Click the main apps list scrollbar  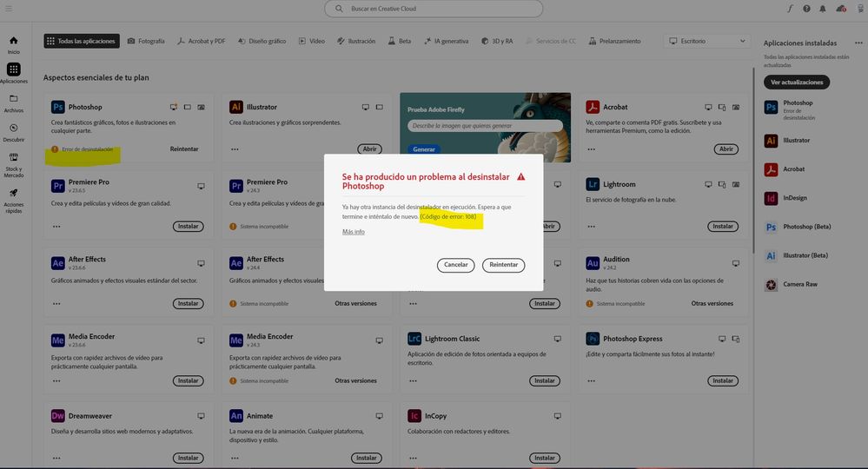(x=752, y=161)
